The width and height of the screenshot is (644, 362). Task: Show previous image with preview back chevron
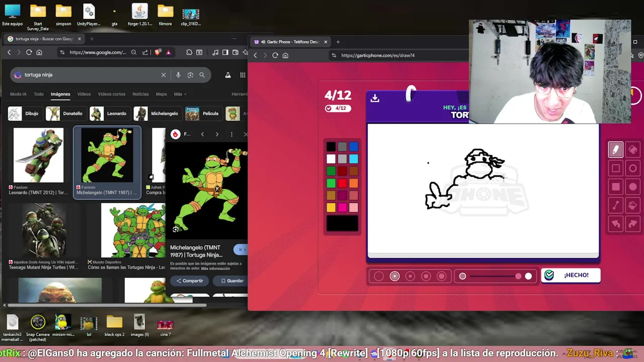click(x=202, y=134)
